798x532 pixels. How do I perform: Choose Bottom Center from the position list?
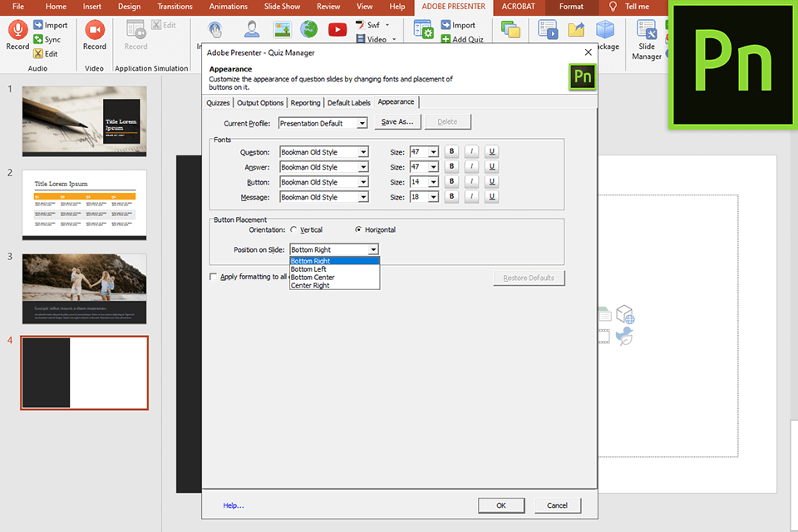313,278
